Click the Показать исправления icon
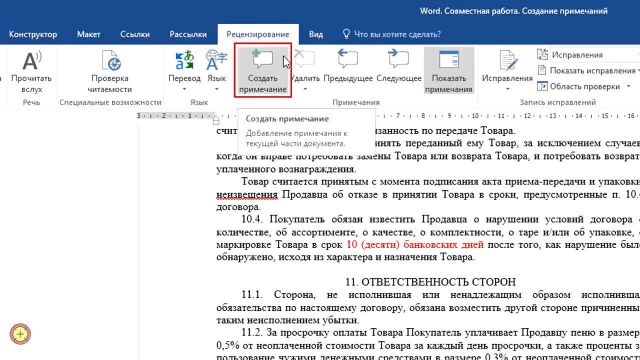This screenshot has height=360, width=640. point(542,70)
